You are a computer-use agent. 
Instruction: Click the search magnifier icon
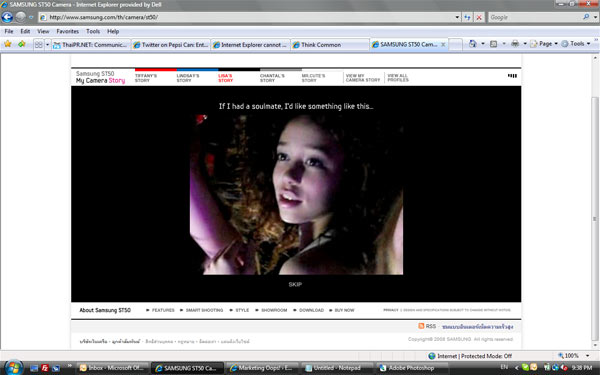coord(586,17)
